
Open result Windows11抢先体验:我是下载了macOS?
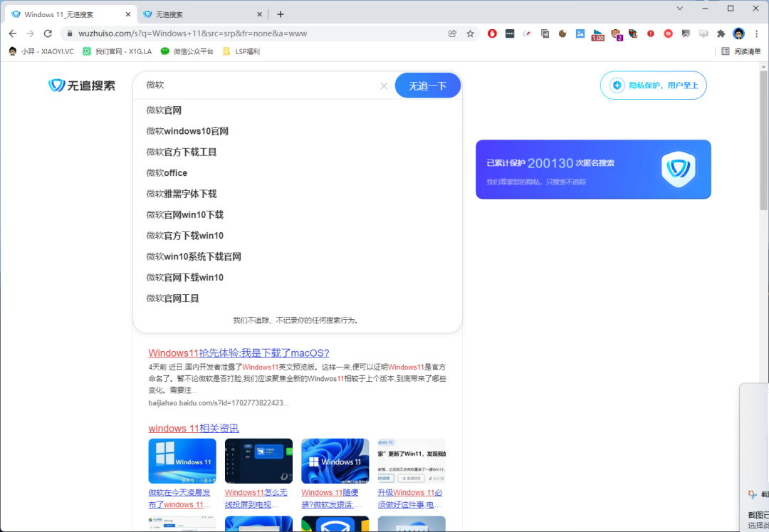point(239,353)
